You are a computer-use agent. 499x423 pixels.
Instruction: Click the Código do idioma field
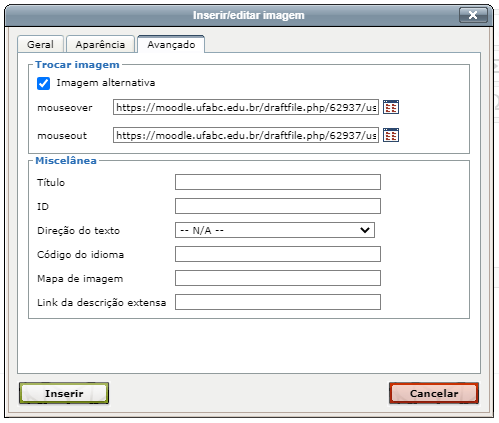[278, 254]
